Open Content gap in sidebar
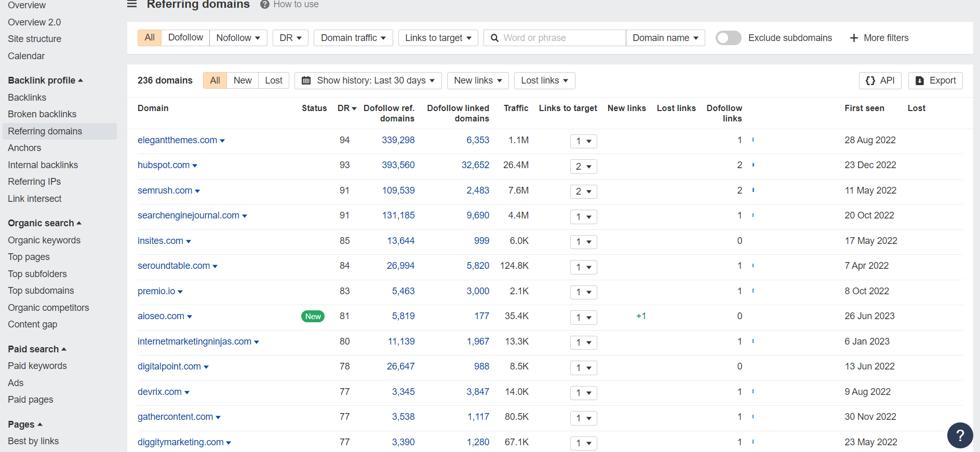The image size is (980, 452). coord(32,324)
